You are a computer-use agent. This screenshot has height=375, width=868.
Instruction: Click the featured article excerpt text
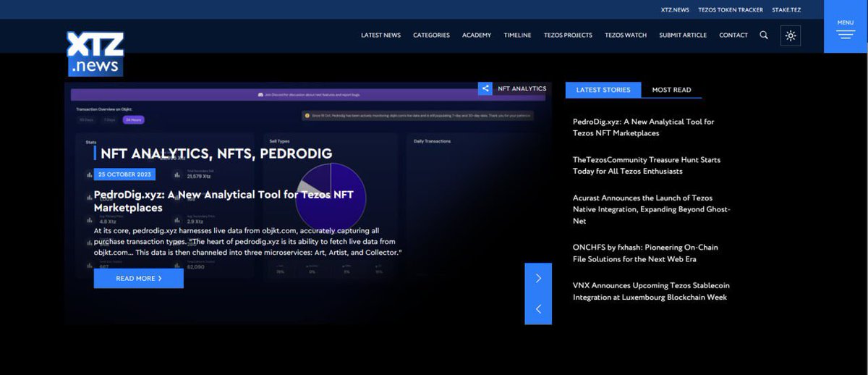tap(247, 241)
